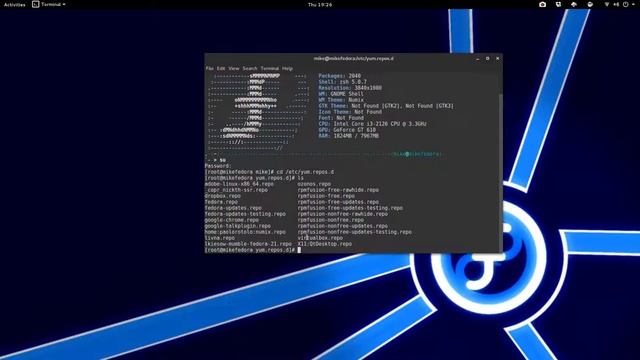This screenshot has width=640, height=360.
Task: Open the network status icon
Action: click(x=607, y=4)
